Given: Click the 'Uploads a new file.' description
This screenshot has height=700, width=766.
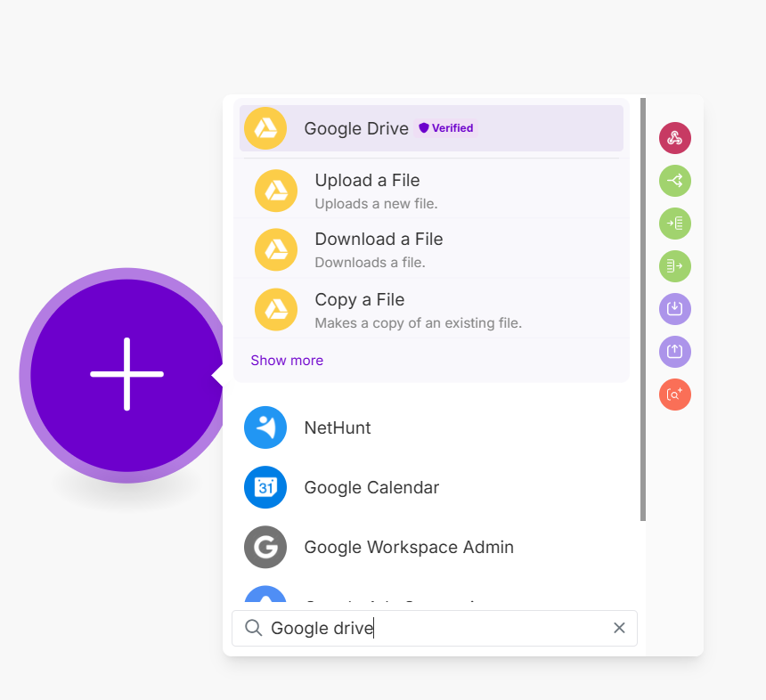Looking at the screenshot, I should point(376,204).
